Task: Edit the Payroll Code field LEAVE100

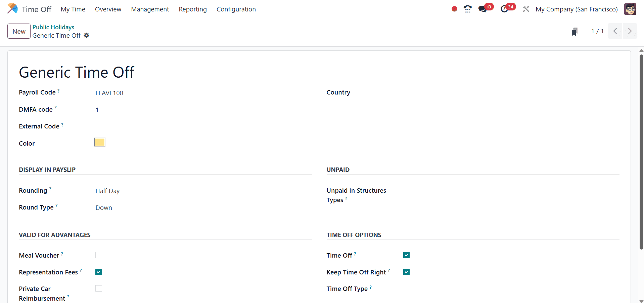Action: (x=203, y=93)
